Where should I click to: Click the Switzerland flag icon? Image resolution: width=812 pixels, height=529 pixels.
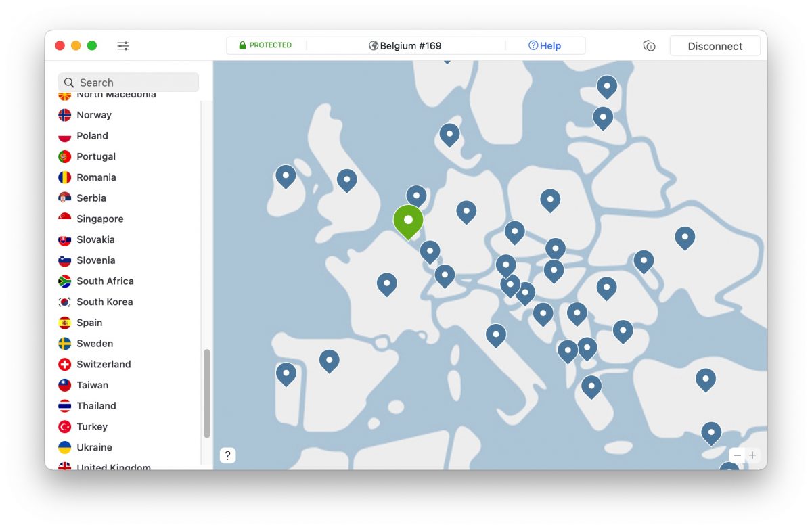point(65,365)
